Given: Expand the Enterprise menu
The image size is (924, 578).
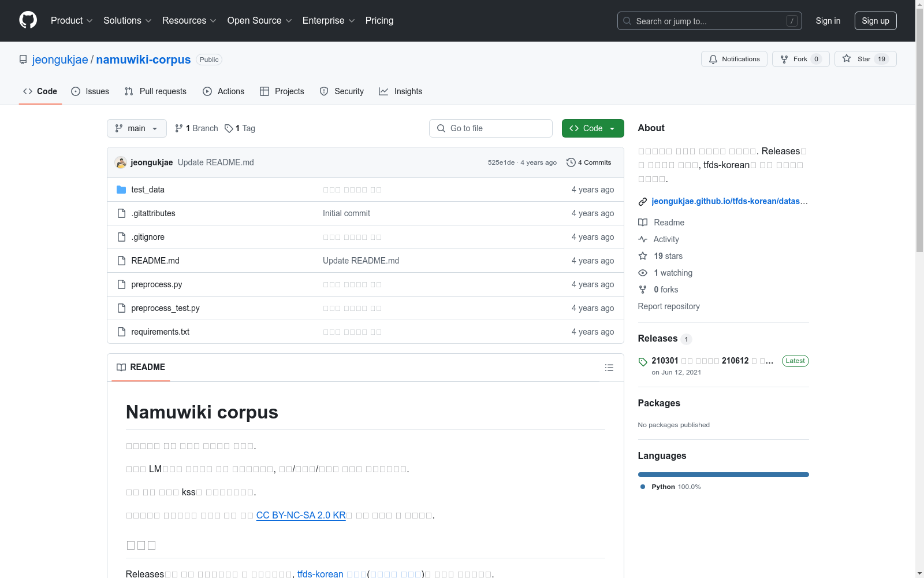Looking at the screenshot, I should (329, 21).
